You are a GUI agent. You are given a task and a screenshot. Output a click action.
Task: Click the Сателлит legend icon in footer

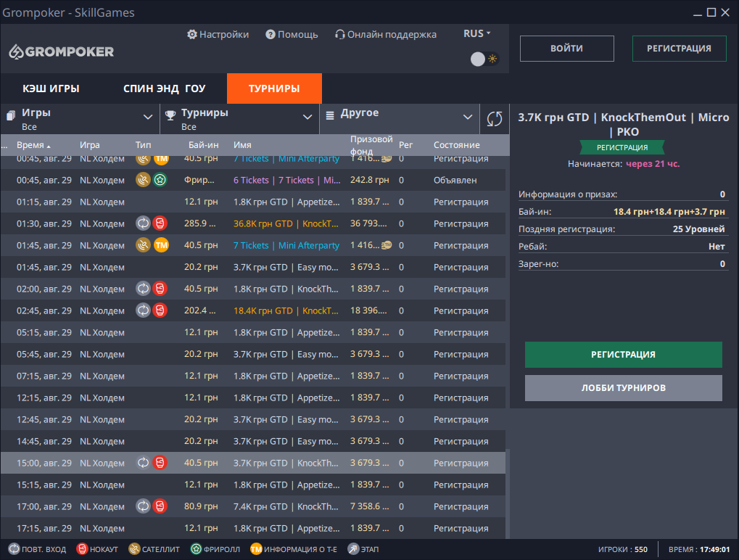click(x=134, y=549)
